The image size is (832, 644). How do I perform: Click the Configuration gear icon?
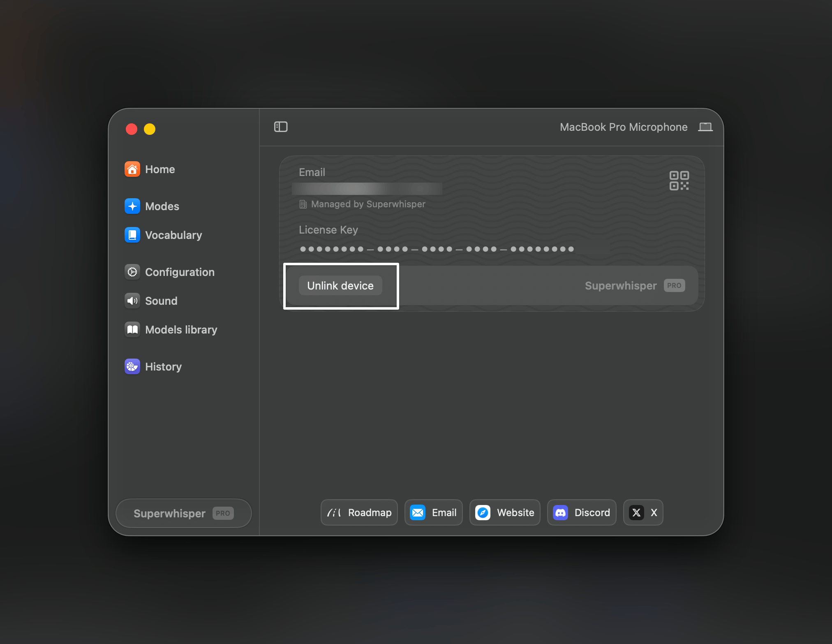[x=132, y=272]
